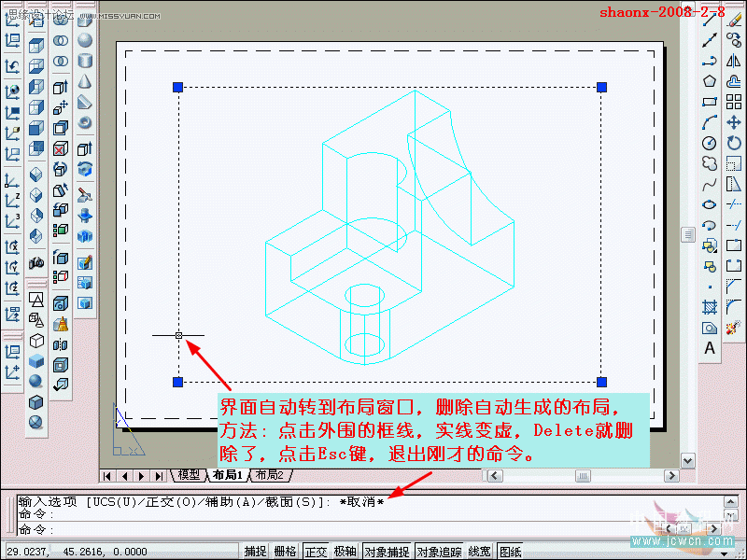Select the Shell solid tool
747x560 pixels.
(x=61, y=365)
